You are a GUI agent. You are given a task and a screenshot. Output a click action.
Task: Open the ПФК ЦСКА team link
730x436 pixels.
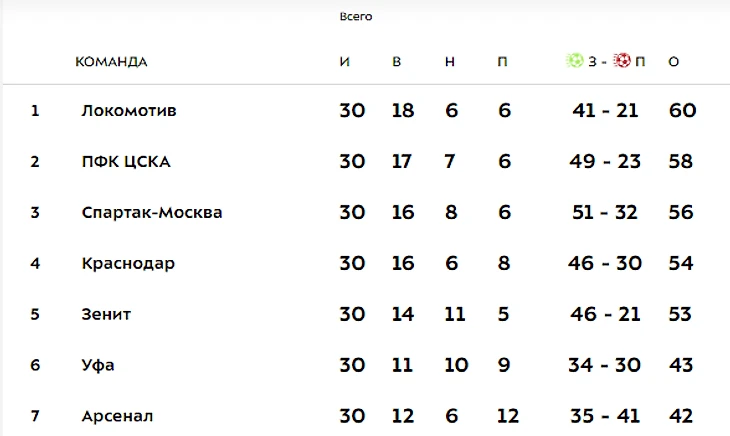pos(126,161)
